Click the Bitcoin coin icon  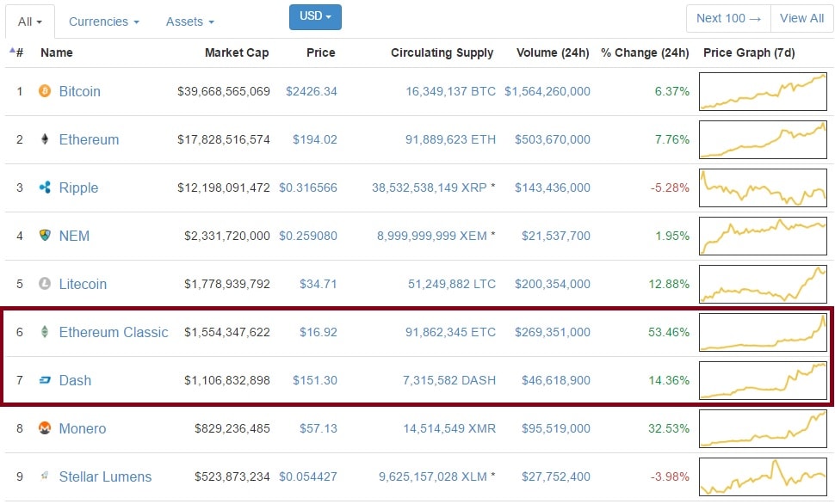45,91
